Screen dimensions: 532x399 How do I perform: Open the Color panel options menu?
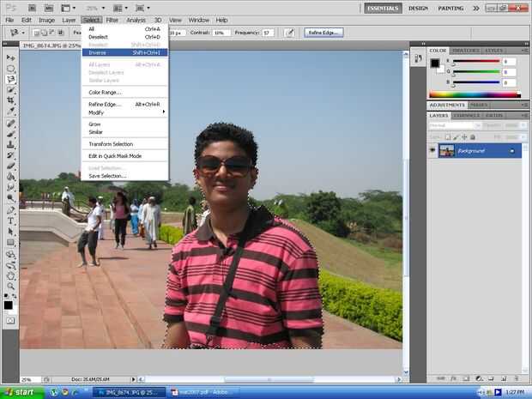[x=524, y=51]
